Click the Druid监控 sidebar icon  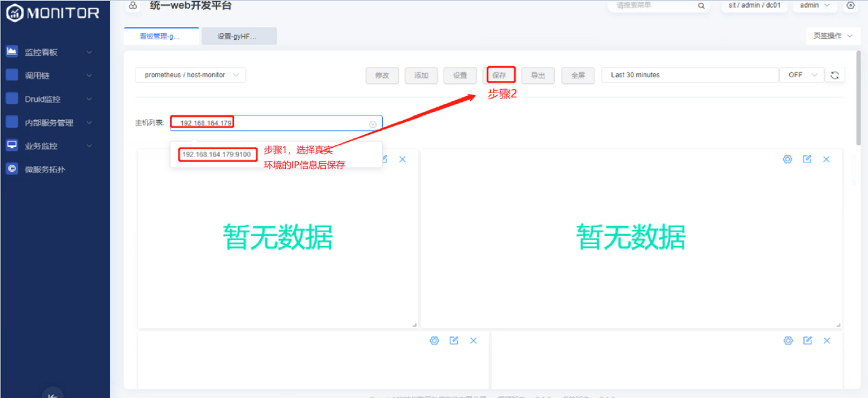12,99
